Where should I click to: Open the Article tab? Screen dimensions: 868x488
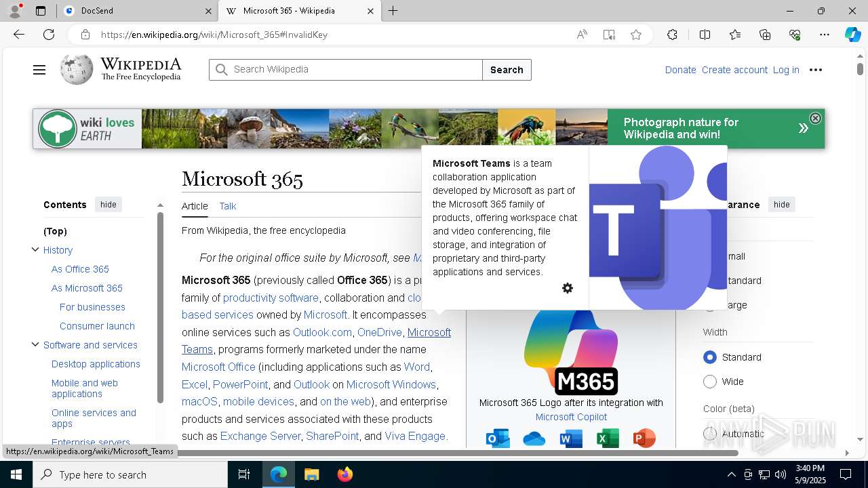point(195,206)
